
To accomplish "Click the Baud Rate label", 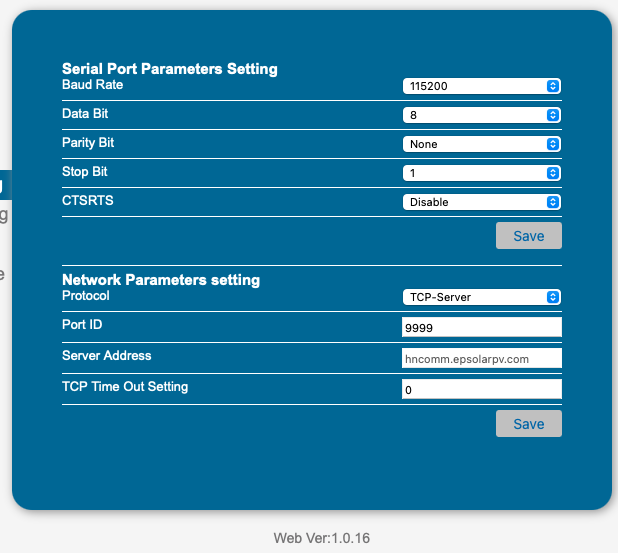I will point(92,85).
